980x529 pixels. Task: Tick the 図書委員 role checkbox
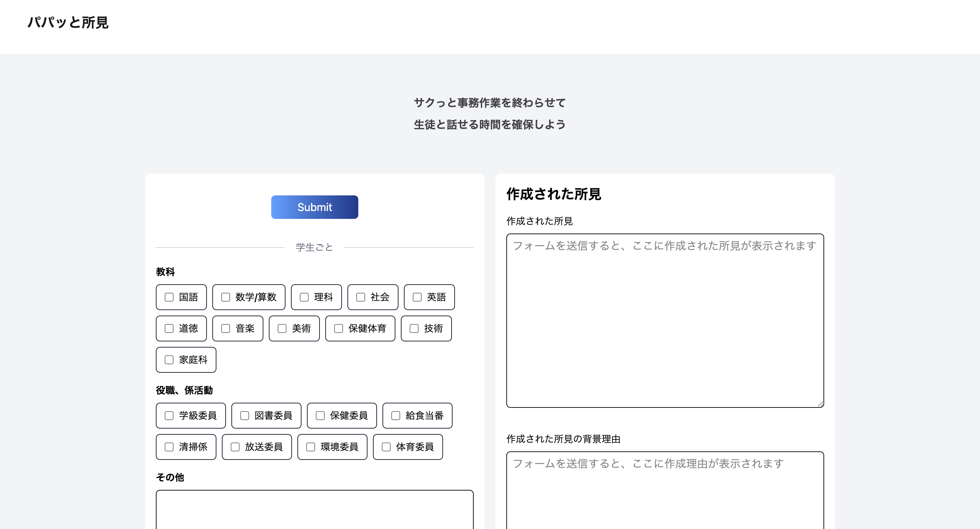pyautogui.click(x=245, y=416)
